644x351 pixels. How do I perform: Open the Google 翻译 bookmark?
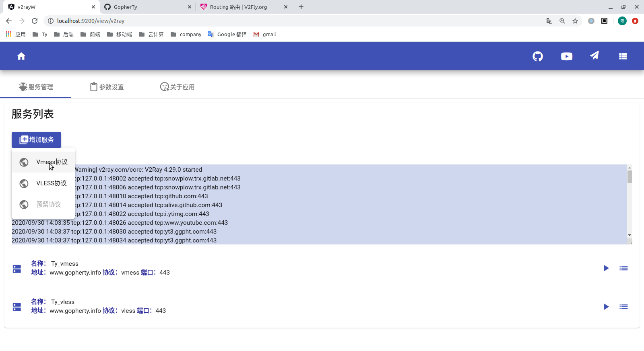pyautogui.click(x=227, y=35)
